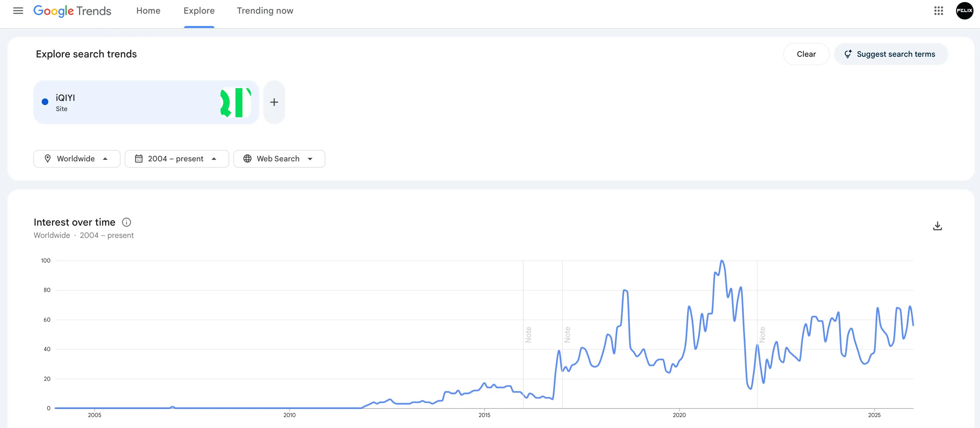The image size is (980, 428).
Task: Click the Note marker near 2022
Action: [762, 334]
